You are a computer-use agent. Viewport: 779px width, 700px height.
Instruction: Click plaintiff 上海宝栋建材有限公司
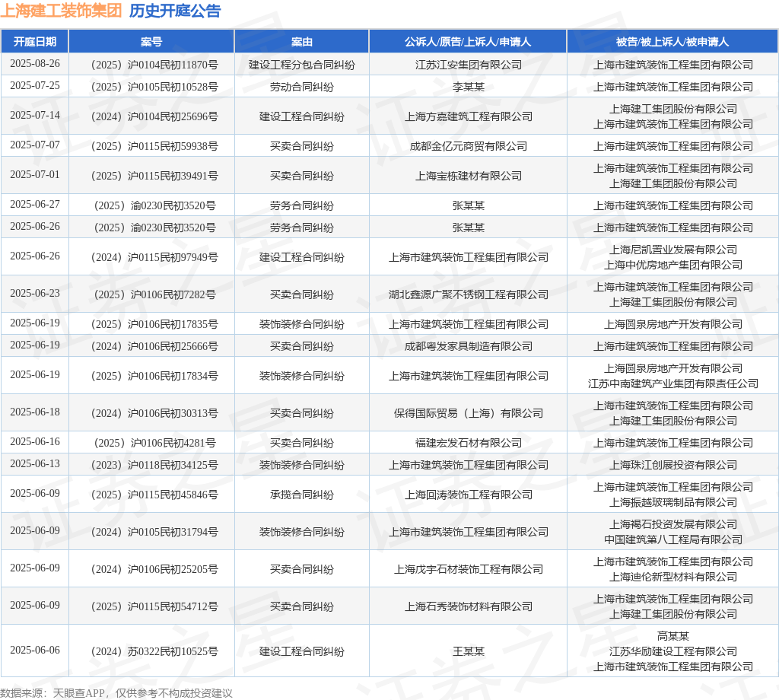click(469, 176)
